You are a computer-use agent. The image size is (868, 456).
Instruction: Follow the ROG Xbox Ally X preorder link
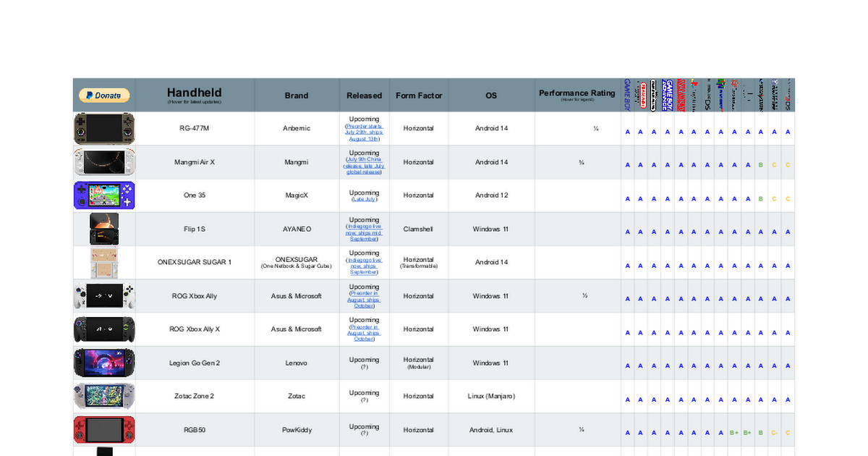365,332
